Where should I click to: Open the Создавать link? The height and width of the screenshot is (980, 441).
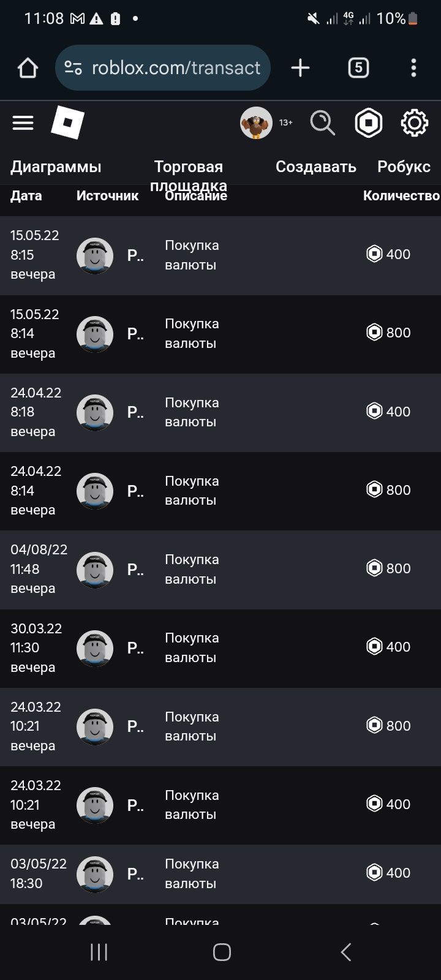click(316, 167)
